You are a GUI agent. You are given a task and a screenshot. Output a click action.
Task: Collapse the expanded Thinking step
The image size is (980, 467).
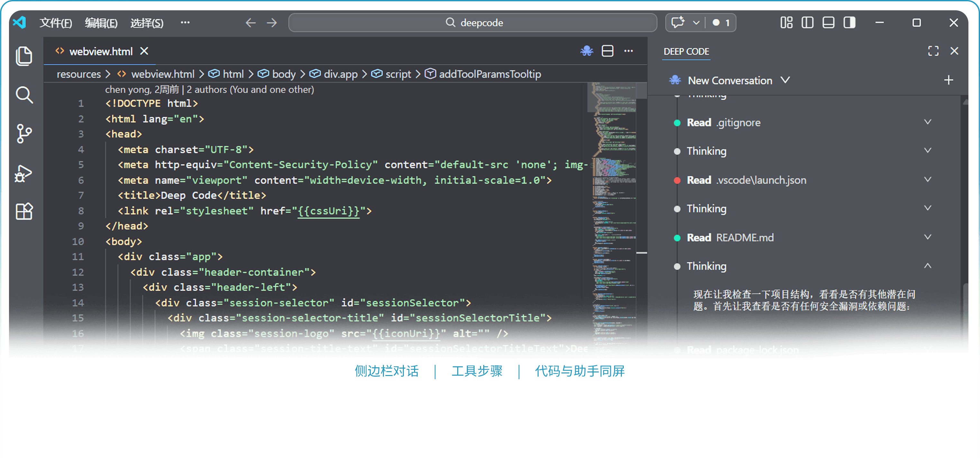[x=928, y=266]
